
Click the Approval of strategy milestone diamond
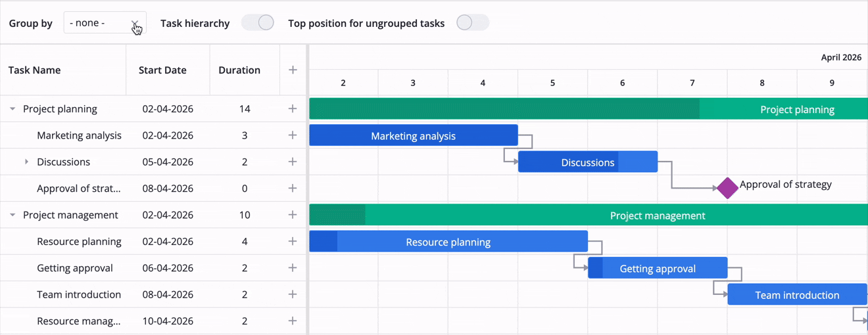pos(727,188)
